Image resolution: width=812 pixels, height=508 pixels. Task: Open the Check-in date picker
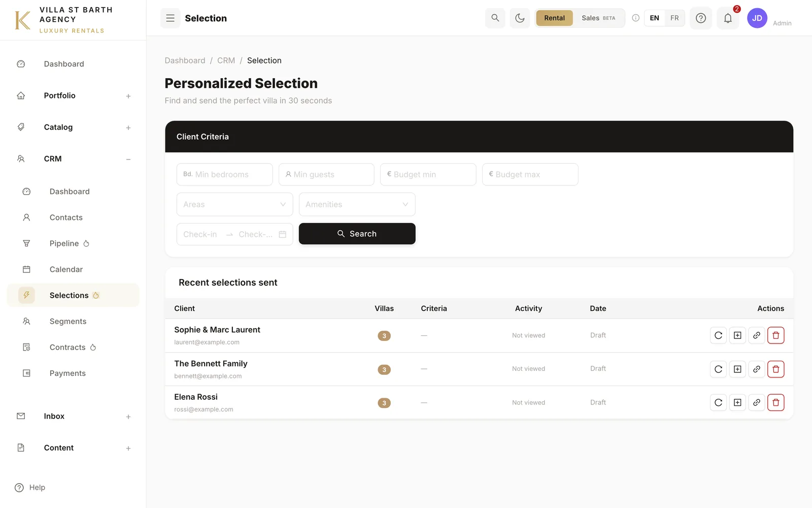pos(234,234)
